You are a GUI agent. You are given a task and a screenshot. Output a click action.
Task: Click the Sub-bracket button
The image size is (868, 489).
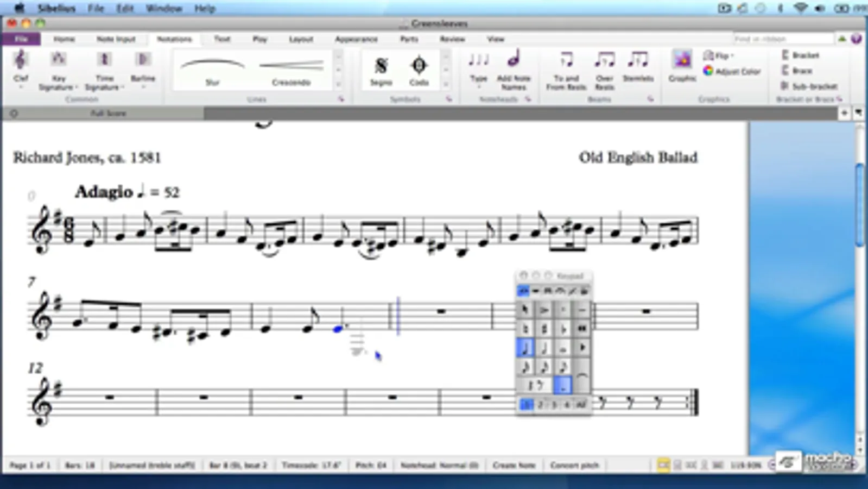coord(809,86)
